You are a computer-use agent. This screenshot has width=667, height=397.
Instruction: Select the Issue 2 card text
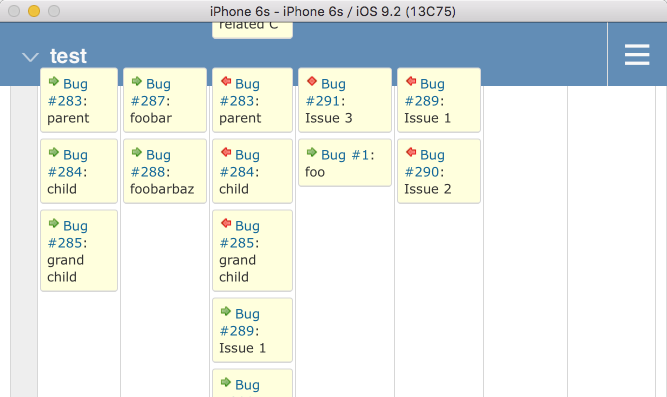(x=428, y=189)
